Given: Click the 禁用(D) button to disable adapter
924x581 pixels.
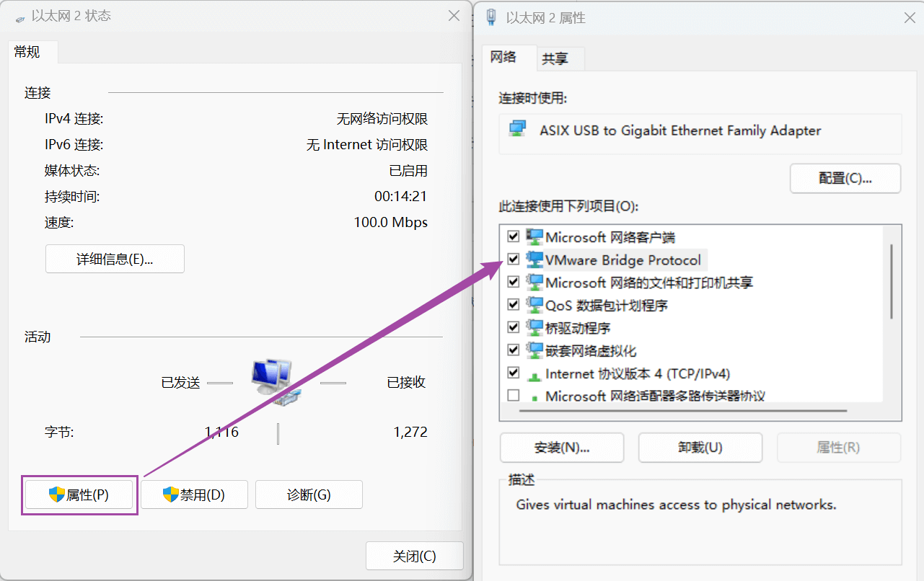Looking at the screenshot, I should [x=194, y=495].
